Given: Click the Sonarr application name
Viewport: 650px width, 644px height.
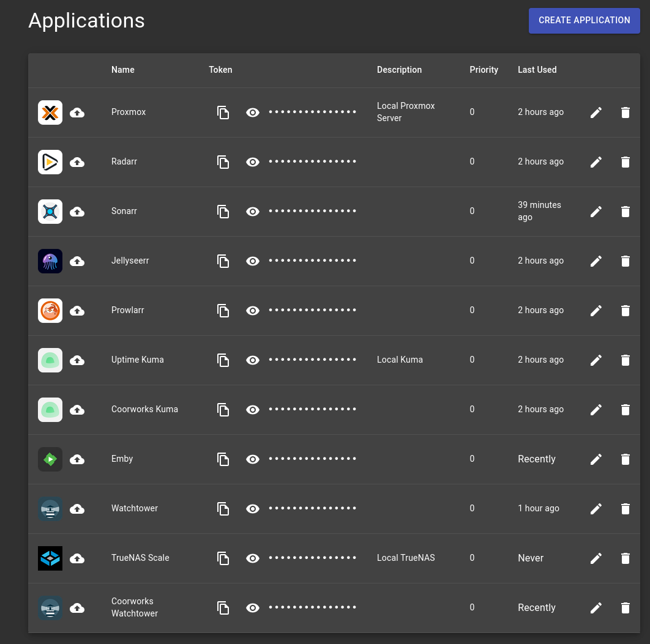Looking at the screenshot, I should pyautogui.click(x=124, y=211).
